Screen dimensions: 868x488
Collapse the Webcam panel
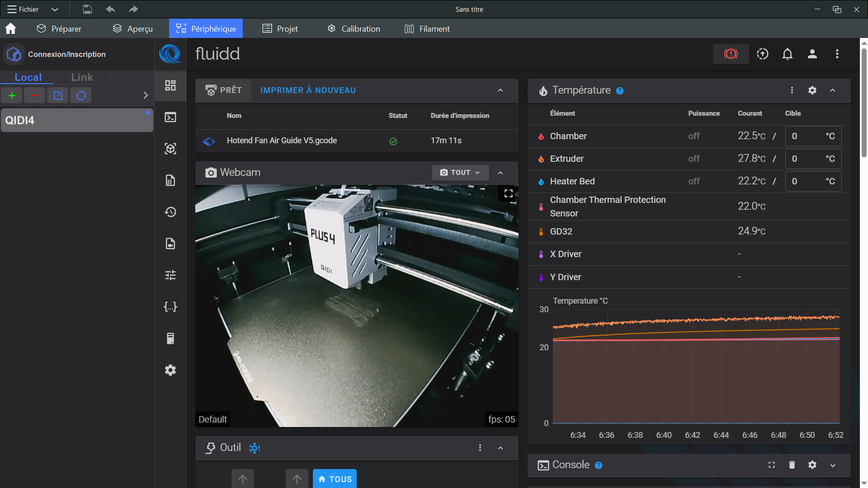point(500,173)
